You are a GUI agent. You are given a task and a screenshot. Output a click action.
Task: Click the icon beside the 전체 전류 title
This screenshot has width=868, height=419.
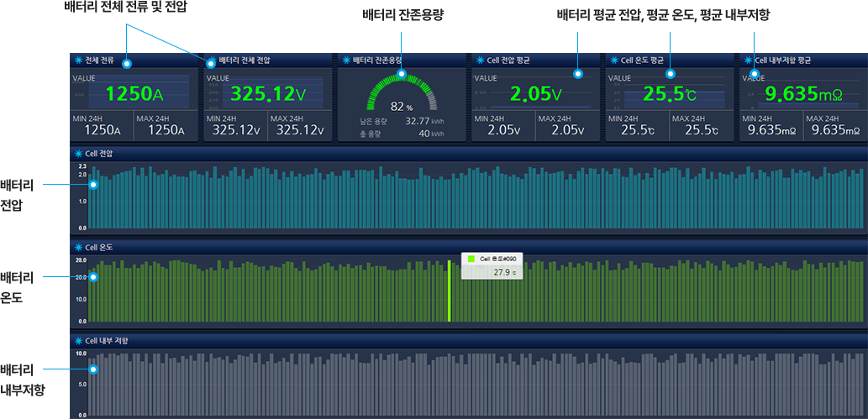(78, 60)
